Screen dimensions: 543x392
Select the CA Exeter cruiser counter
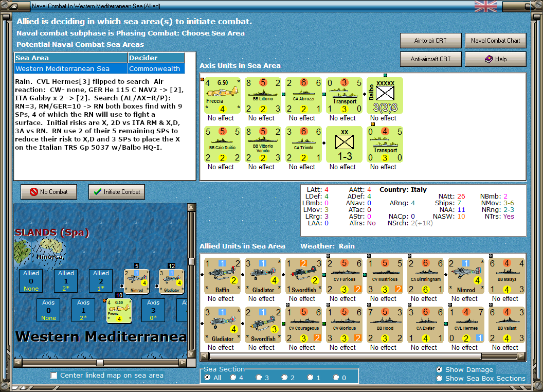[425, 325]
